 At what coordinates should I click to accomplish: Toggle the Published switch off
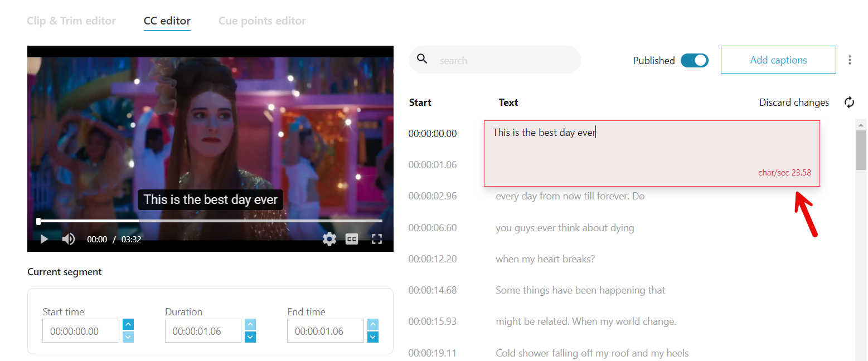pos(694,60)
